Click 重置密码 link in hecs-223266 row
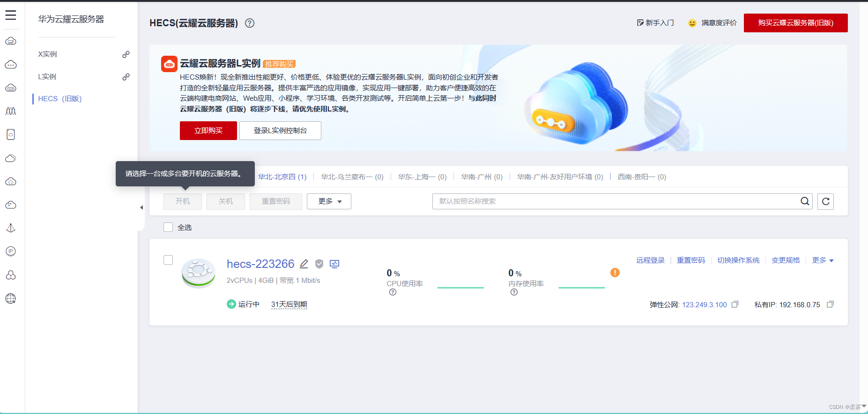The height and width of the screenshot is (414, 868). click(x=691, y=260)
